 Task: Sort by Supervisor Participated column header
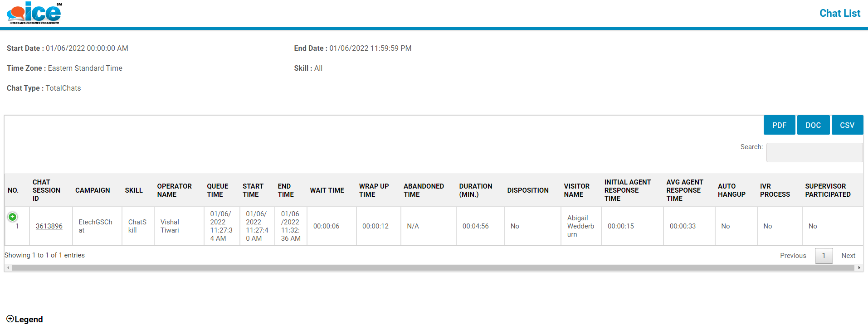pyautogui.click(x=828, y=190)
